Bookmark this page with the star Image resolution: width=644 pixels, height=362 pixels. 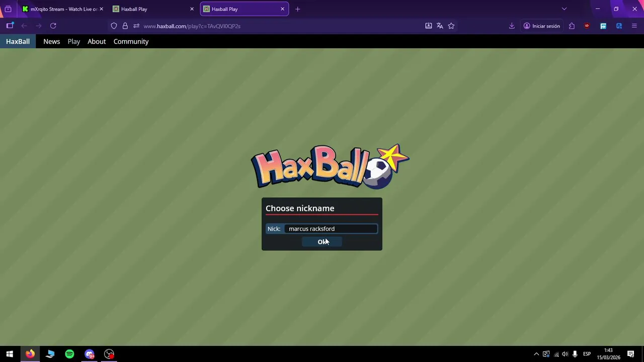point(451,26)
